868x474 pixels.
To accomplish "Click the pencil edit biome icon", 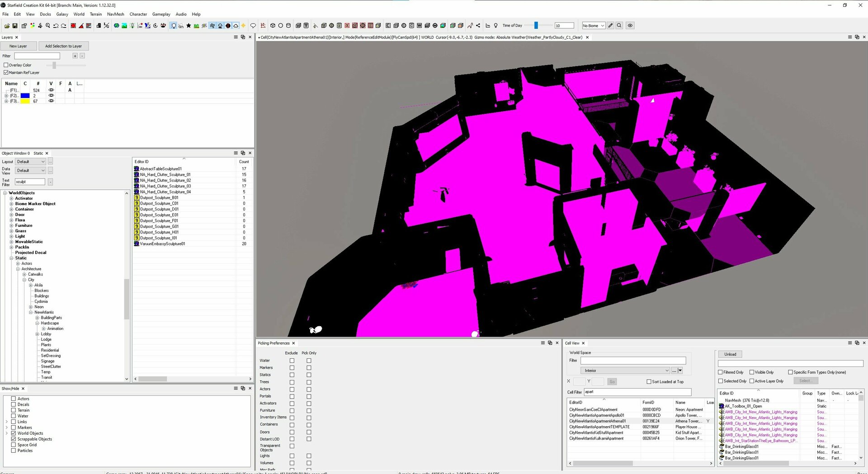I will 610,26.
